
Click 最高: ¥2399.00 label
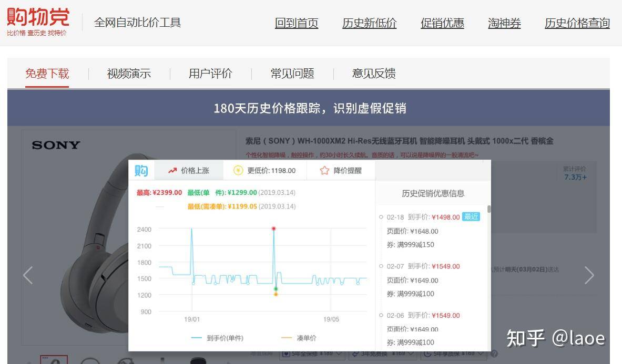pyautogui.click(x=159, y=192)
